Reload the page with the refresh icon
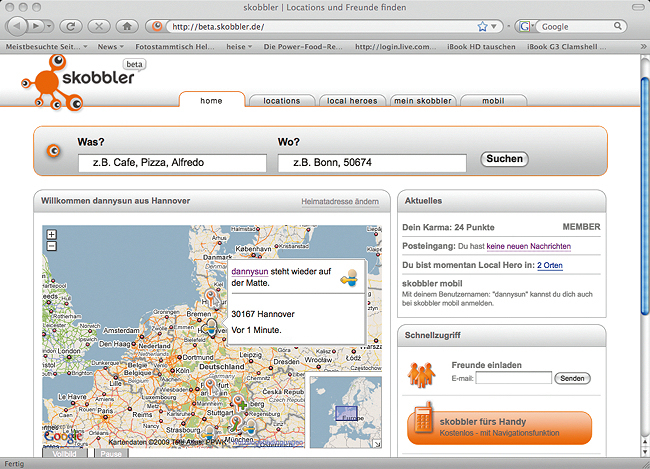 [x=71, y=27]
